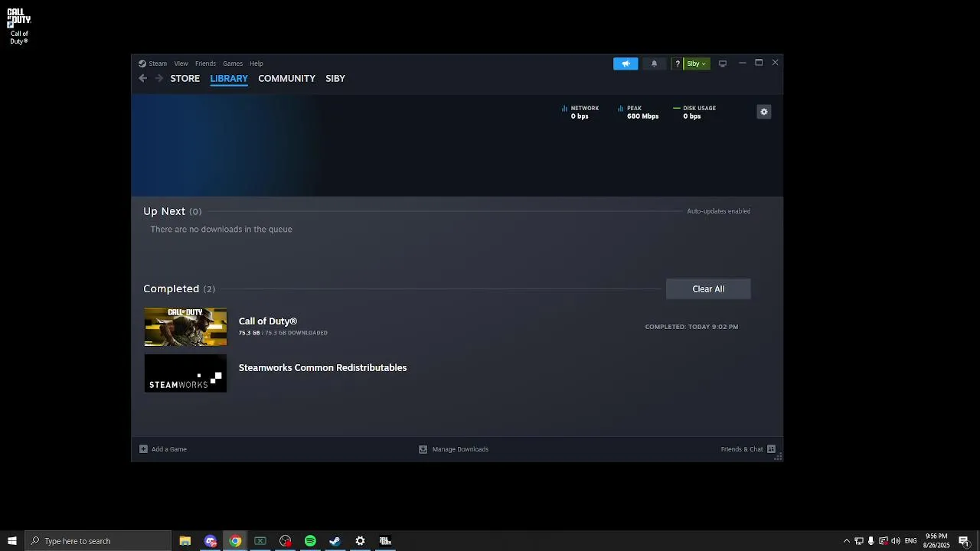This screenshot has width=980, height=551.
Task: Switch to the COMMUNITY tab
Action: (x=286, y=78)
